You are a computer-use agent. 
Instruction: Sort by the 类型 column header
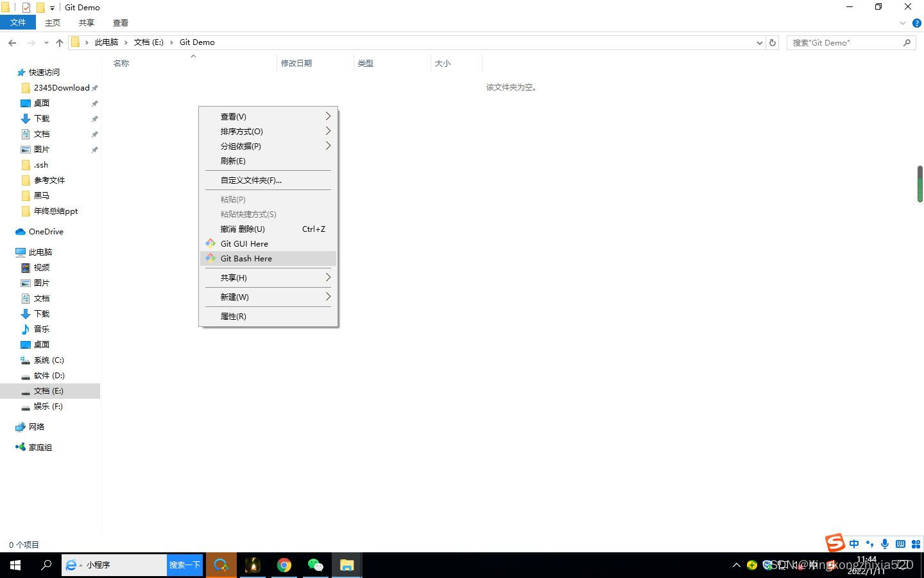coord(366,63)
